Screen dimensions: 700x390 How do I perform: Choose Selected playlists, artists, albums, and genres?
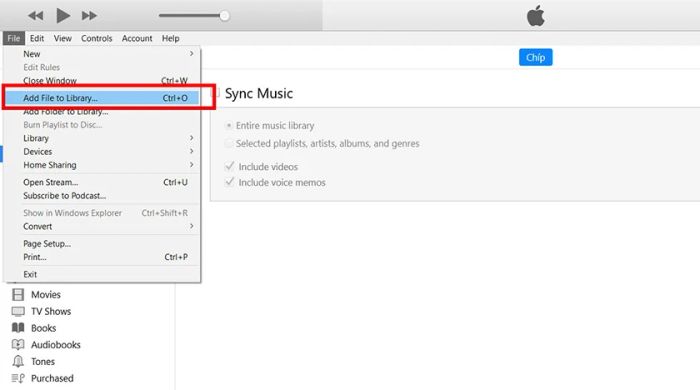click(229, 144)
